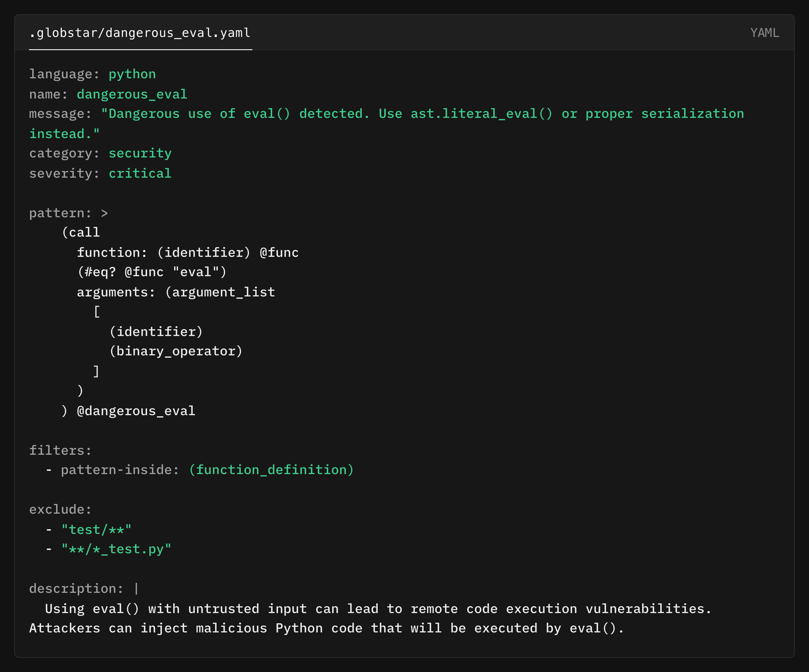The width and height of the screenshot is (809, 672).
Task: Click the YAML language label
Action: pyautogui.click(x=765, y=33)
